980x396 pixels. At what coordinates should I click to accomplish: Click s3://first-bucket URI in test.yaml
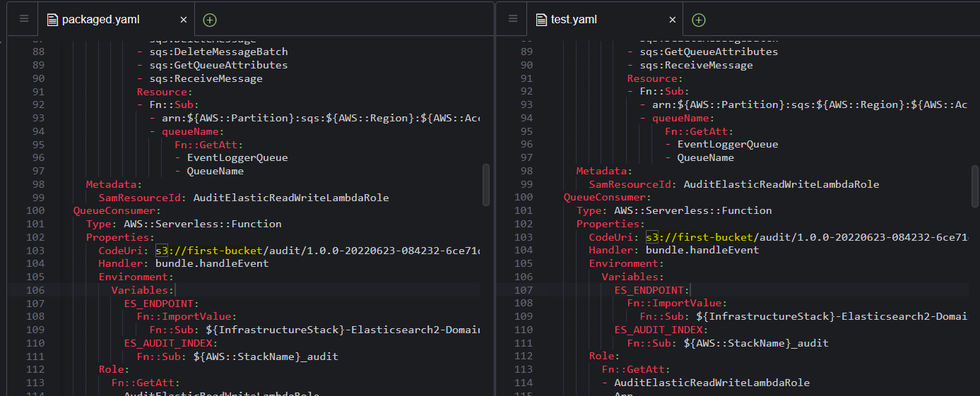(699, 237)
